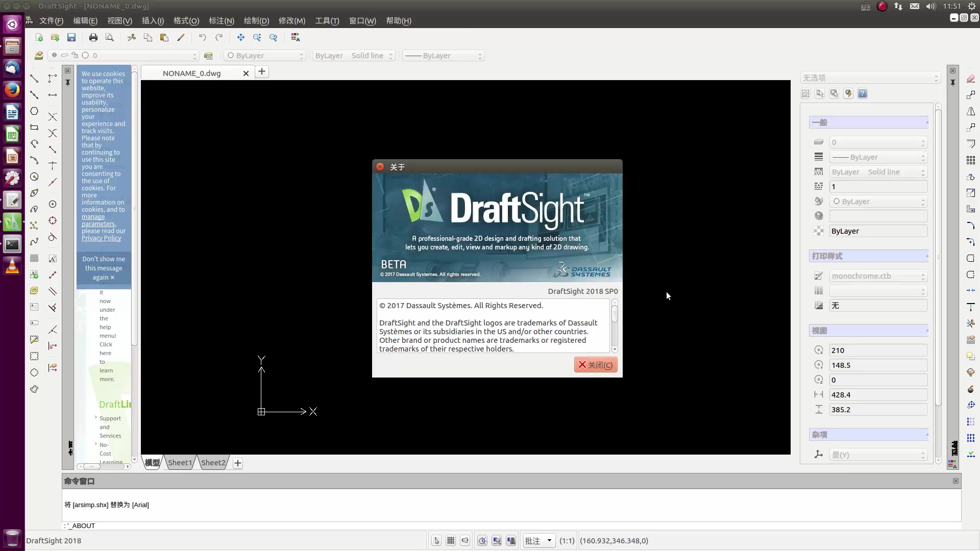Toggle Ortho mode in status bar
This screenshot has height=551, width=980.
465,541
